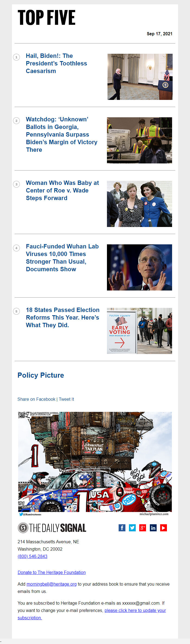Open the Watchdog Unknown Ballots headline

point(62,135)
